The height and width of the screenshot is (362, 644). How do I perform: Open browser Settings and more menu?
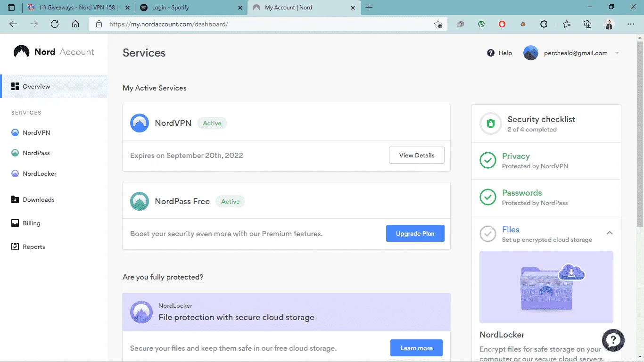point(631,25)
